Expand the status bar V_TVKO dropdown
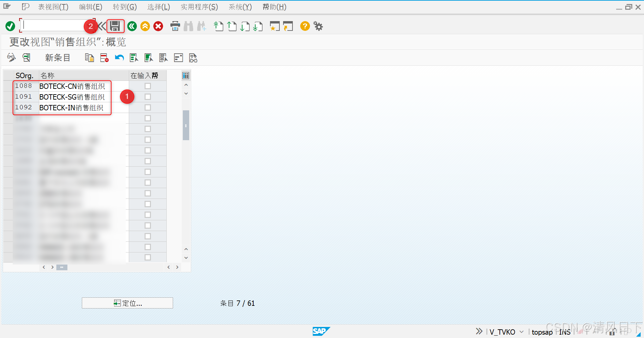Screen dimensions: 644x338 tap(522, 332)
